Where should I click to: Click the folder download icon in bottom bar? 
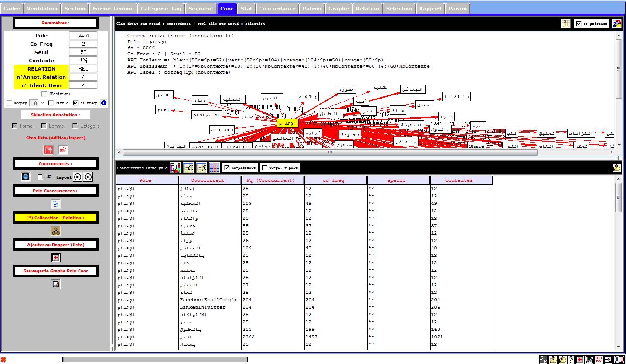point(553,360)
